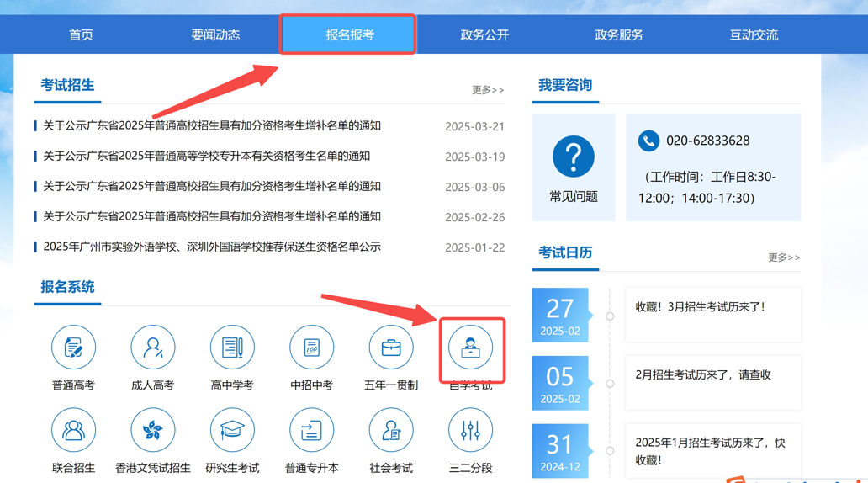Open the 联合招生 icon
Viewport: 868px width, 483px height.
73,431
